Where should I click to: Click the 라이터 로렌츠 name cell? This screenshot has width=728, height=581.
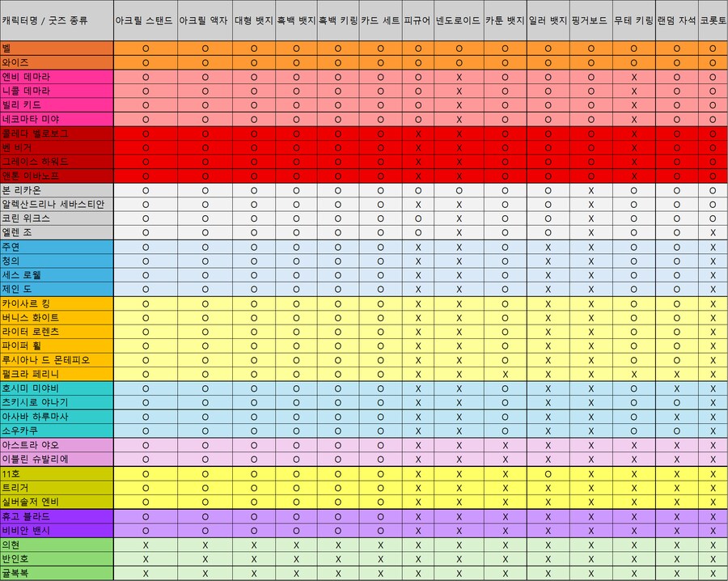(x=57, y=332)
